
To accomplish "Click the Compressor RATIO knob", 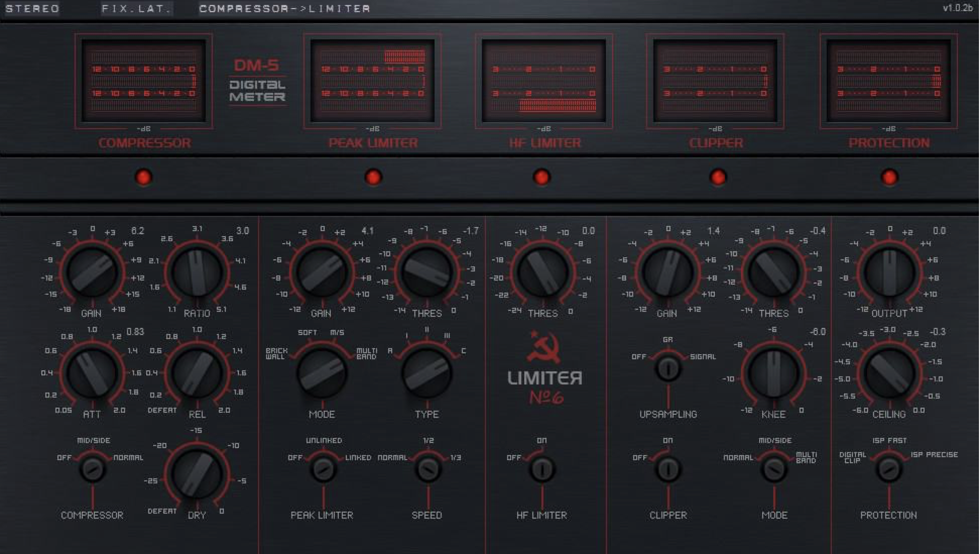I will [197, 272].
